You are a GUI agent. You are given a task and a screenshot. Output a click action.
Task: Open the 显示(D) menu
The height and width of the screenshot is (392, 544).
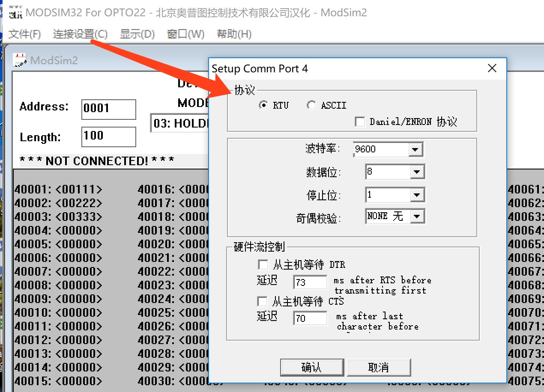(x=137, y=34)
